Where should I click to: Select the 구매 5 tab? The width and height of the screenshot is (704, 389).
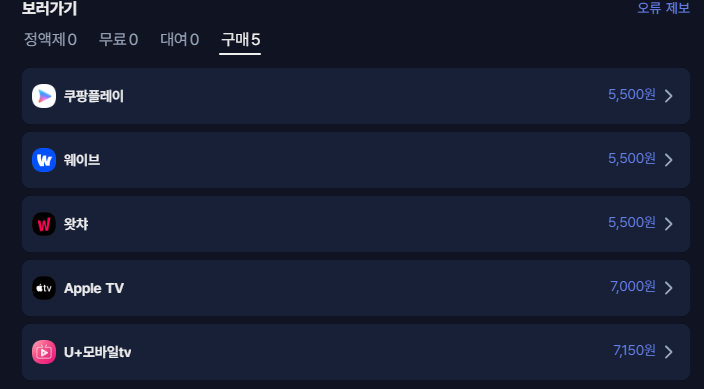(x=240, y=40)
